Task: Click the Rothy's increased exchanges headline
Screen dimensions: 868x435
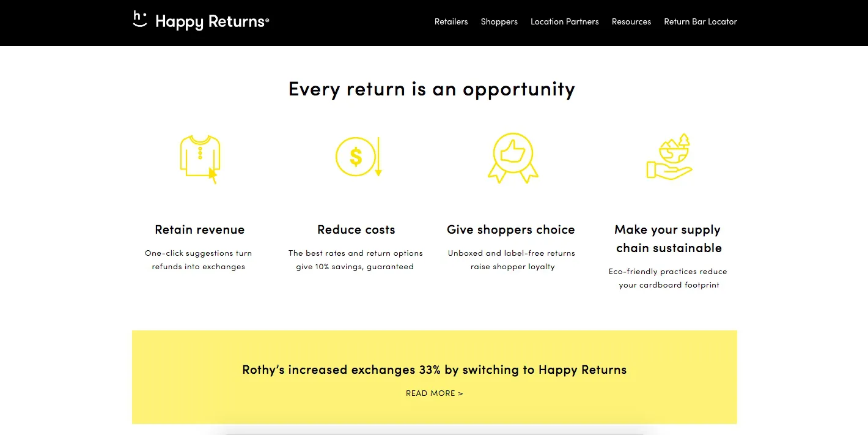Action: tap(435, 370)
